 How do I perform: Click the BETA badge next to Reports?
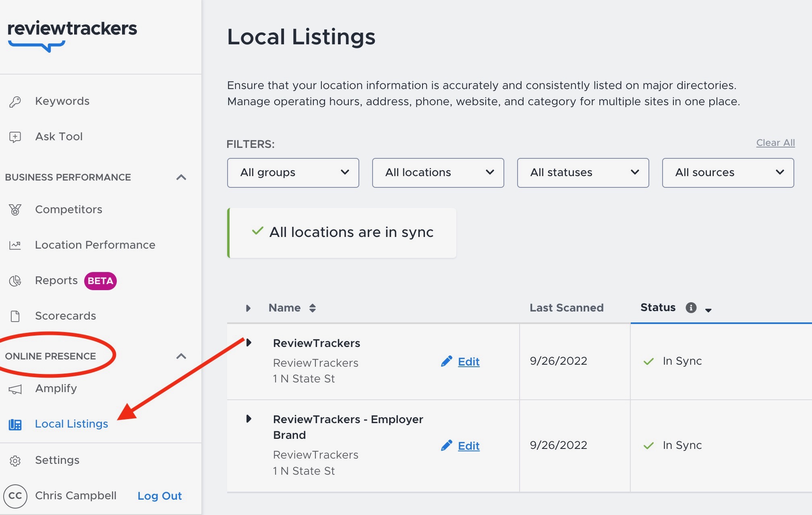100,281
